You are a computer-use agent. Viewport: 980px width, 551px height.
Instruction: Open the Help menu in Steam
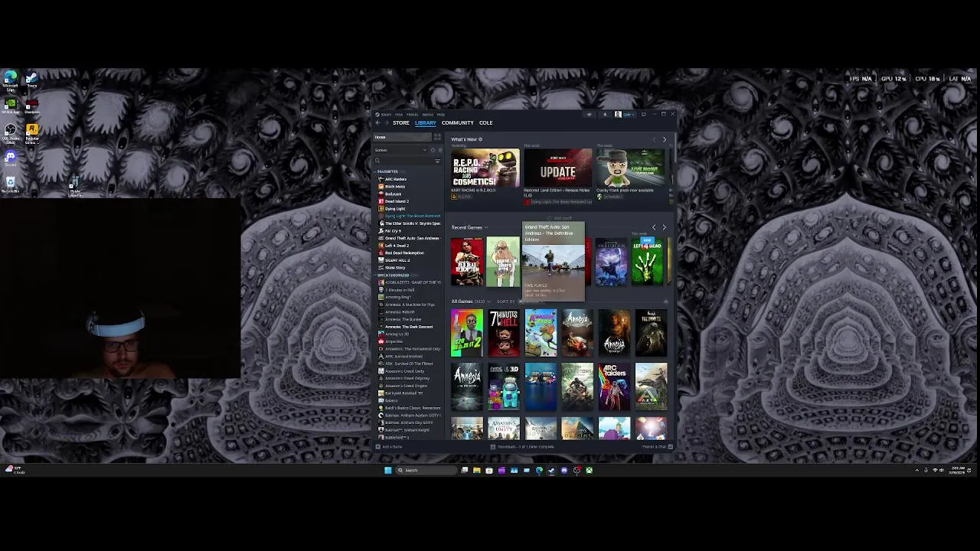point(441,115)
